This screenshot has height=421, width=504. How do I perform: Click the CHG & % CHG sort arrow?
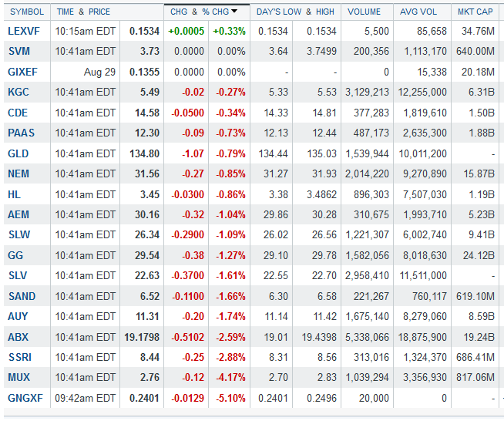coord(234,12)
